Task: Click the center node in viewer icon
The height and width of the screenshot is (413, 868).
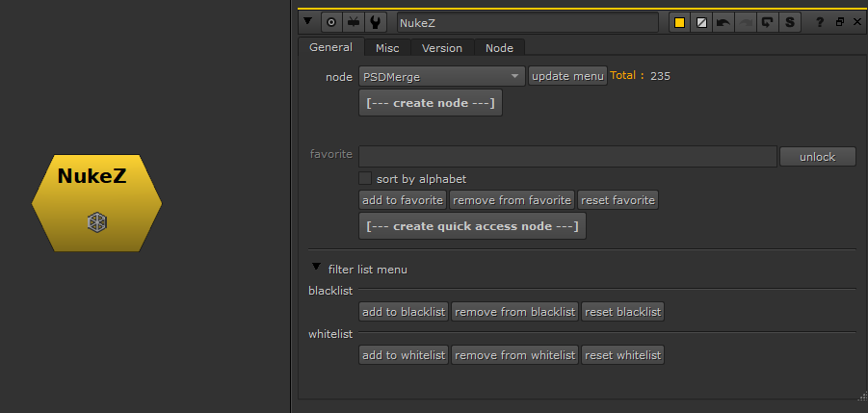Action: (x=331, y=22)
